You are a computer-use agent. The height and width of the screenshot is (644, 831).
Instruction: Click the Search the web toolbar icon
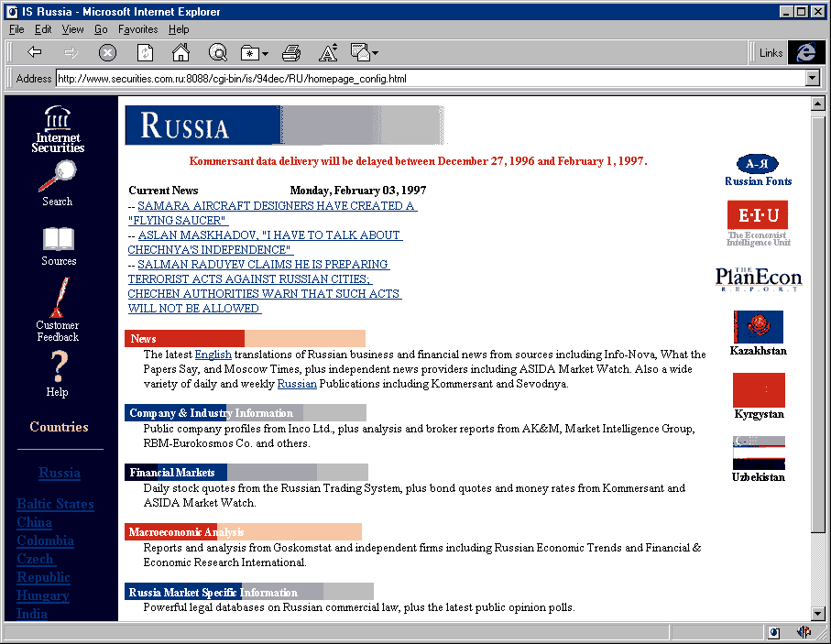tap(217, 53)
